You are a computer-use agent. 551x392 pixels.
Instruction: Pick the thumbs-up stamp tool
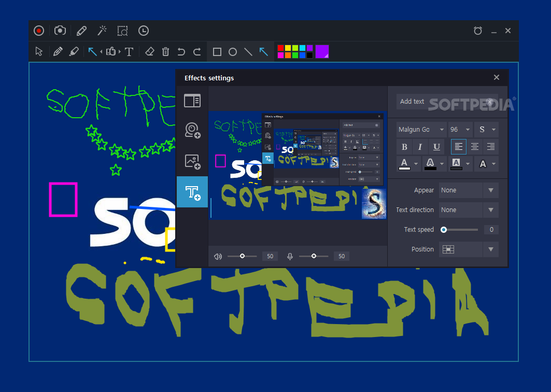(x=111, y=52)
